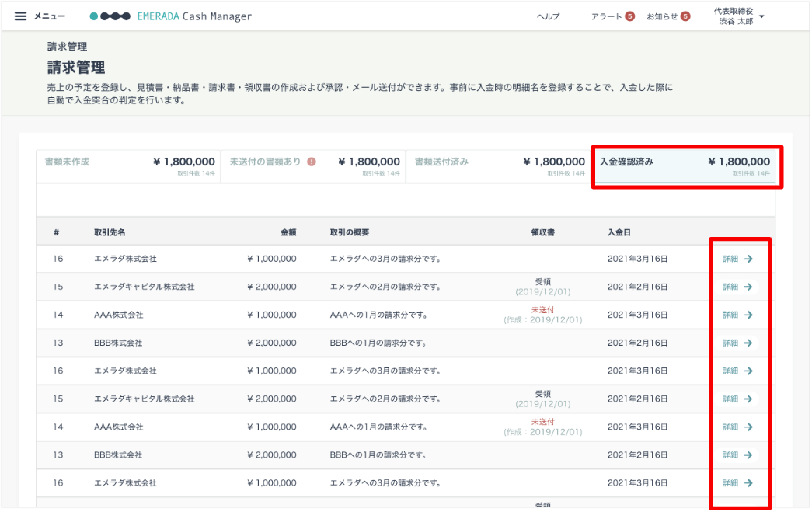812x512 pixels.
Task: Sort by the 入金日 column header
Action: [619, 232]
